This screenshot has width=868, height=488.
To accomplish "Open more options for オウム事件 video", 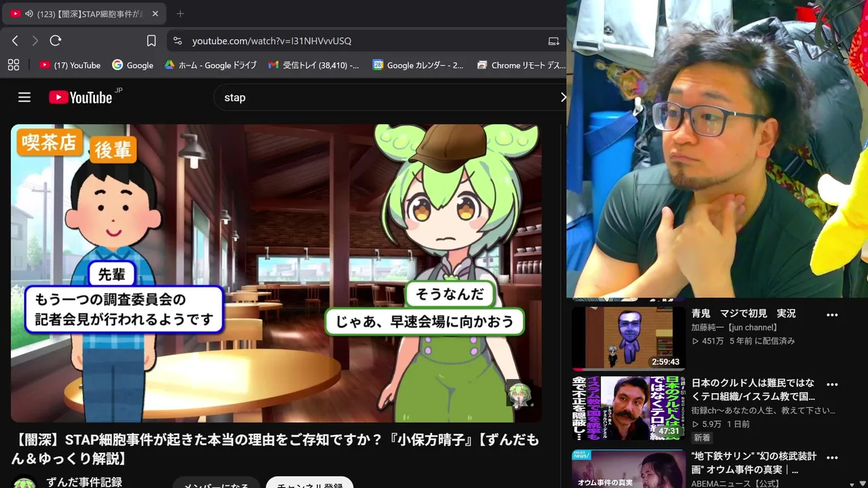I will (832, 457).
